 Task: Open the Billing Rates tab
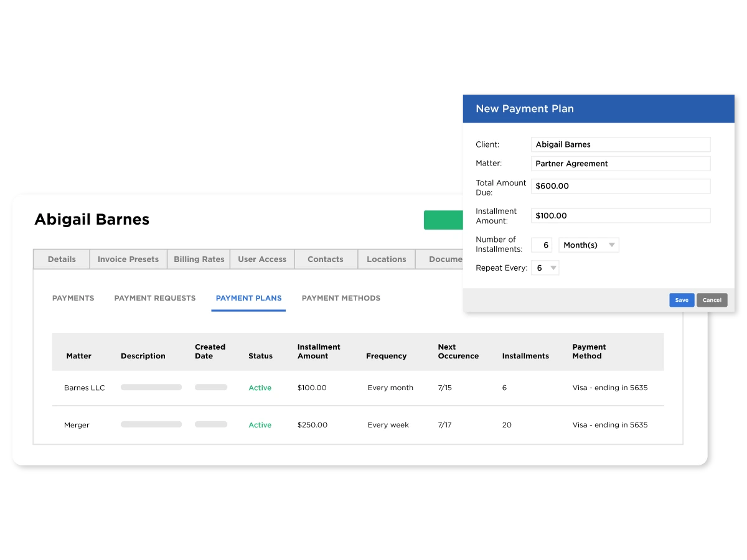pos(199,259)
